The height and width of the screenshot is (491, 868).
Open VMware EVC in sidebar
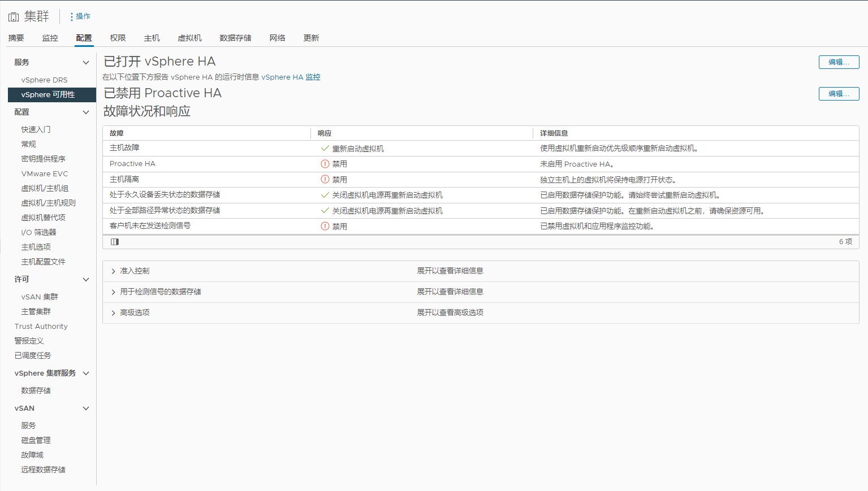(45, 173)
